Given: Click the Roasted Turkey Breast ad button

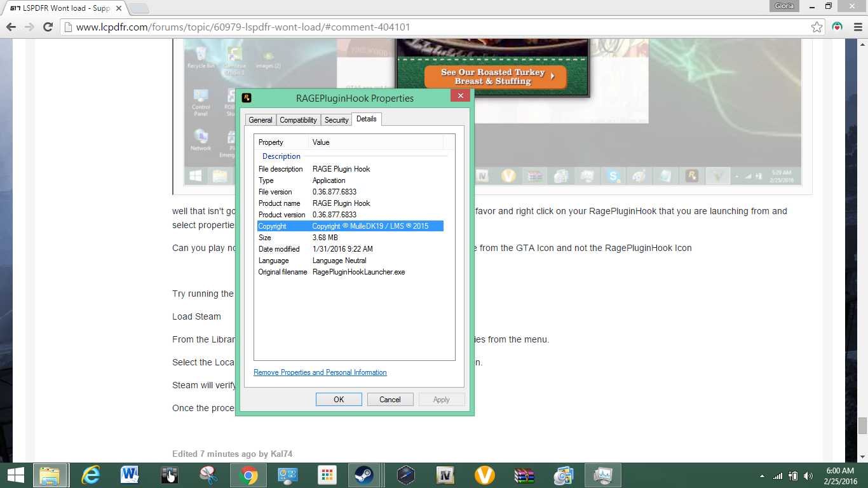Looking at the screenshot, I should pyautogui.click(x=494, y=77).
